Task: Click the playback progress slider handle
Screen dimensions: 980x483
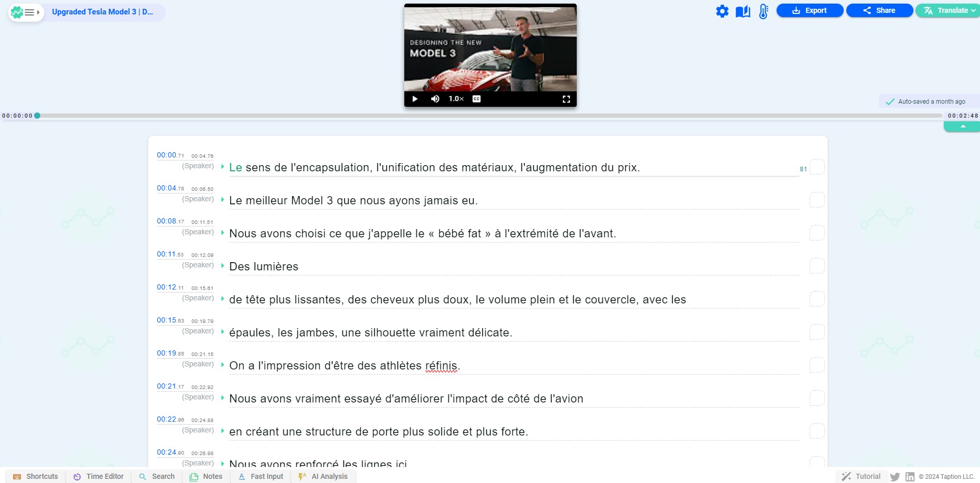Action: coord(37,116)
